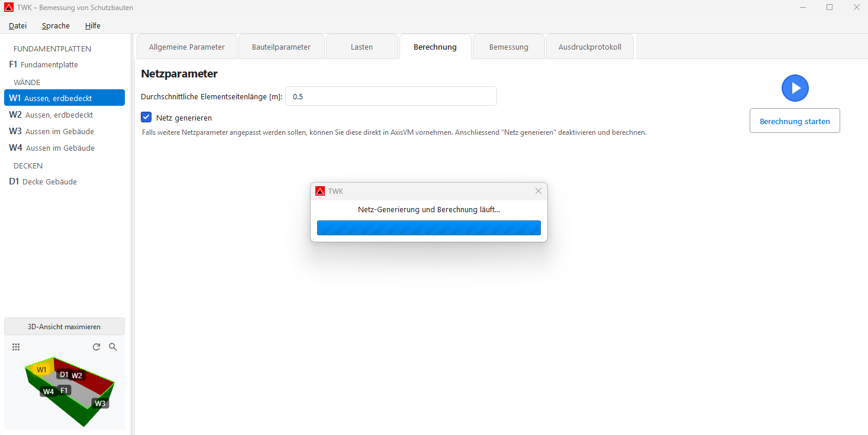Maximize the 3D-Ansicht
Screen dimensions: 868x435
point(64,326)
